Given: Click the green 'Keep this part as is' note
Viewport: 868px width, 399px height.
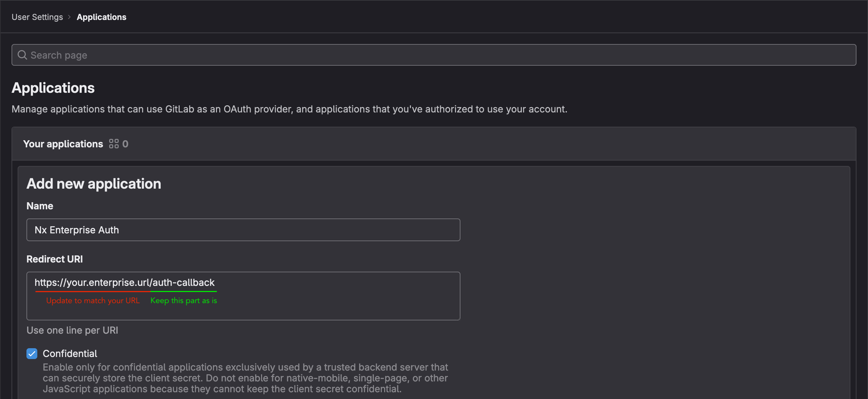Looking at the screenshot, I should click(x=183, y=301).
